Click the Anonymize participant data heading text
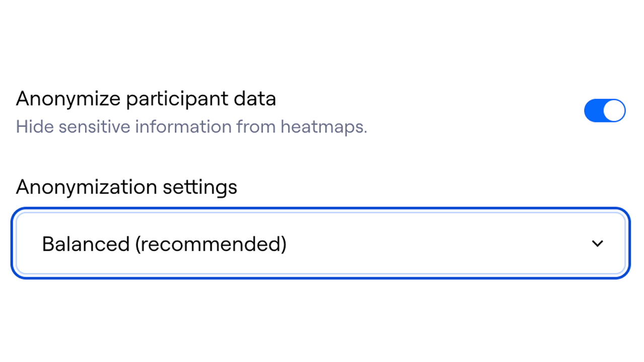The image size is (644, 362). click(x=146, y=99)
